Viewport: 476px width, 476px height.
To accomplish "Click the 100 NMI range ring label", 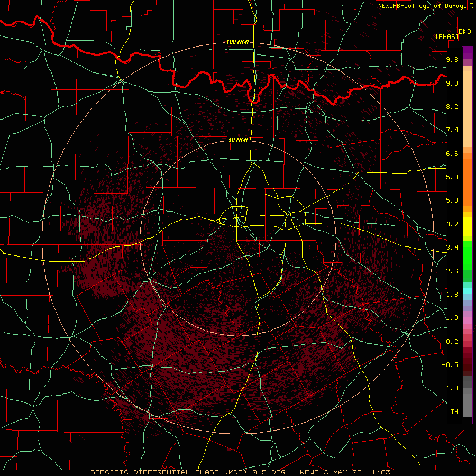I will pos(237,42).
